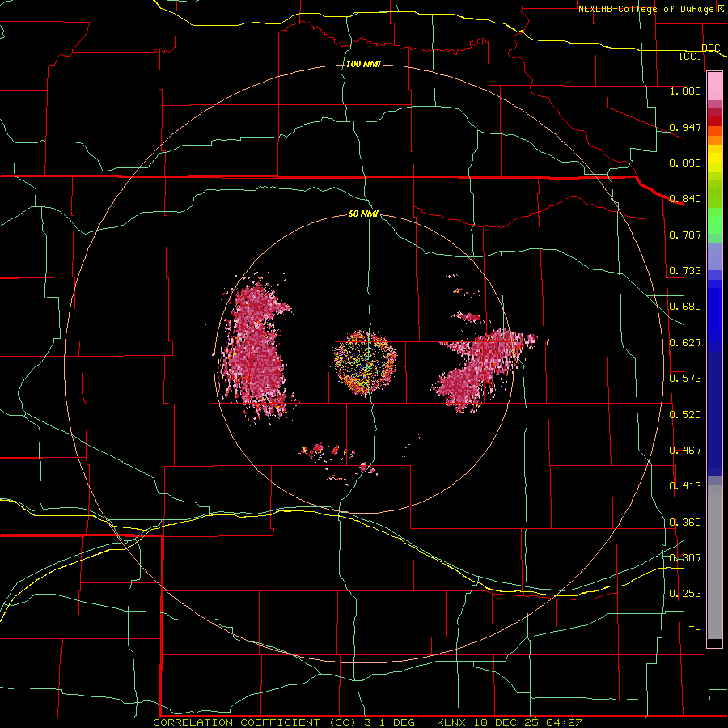728x728 pixels.
Task: Click the large western pink echo cluster
Action: (256, 349)
